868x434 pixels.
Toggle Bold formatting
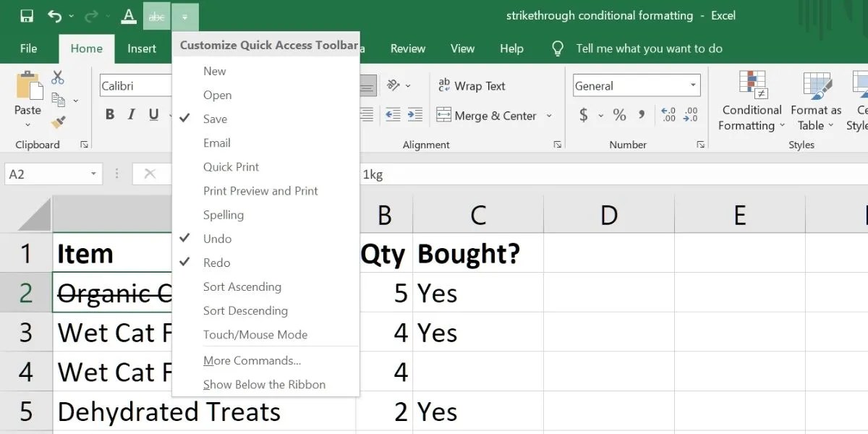click(x=109, y=114)
